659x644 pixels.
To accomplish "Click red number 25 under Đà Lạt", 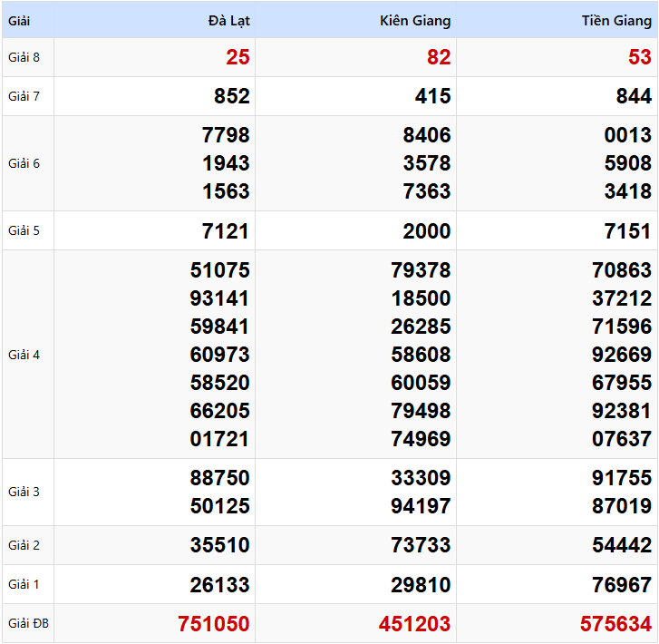I will [x=237, y=57].
